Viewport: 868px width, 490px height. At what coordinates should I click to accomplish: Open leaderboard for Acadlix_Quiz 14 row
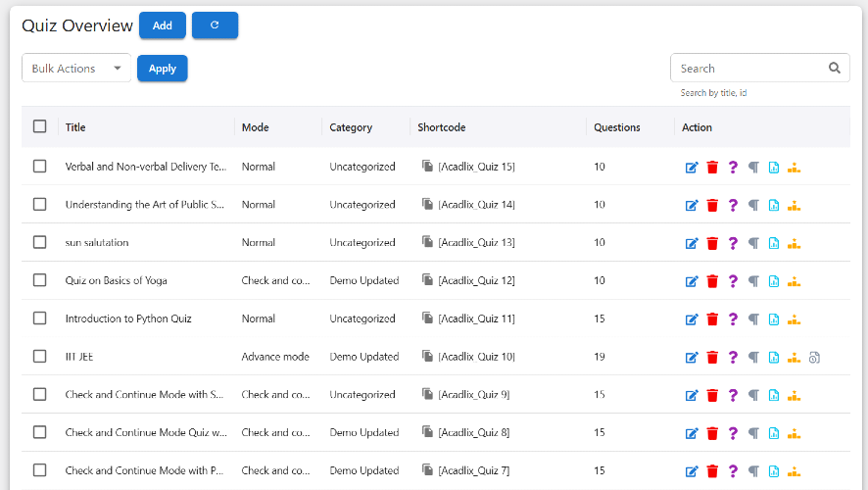[x=795, y=206]
